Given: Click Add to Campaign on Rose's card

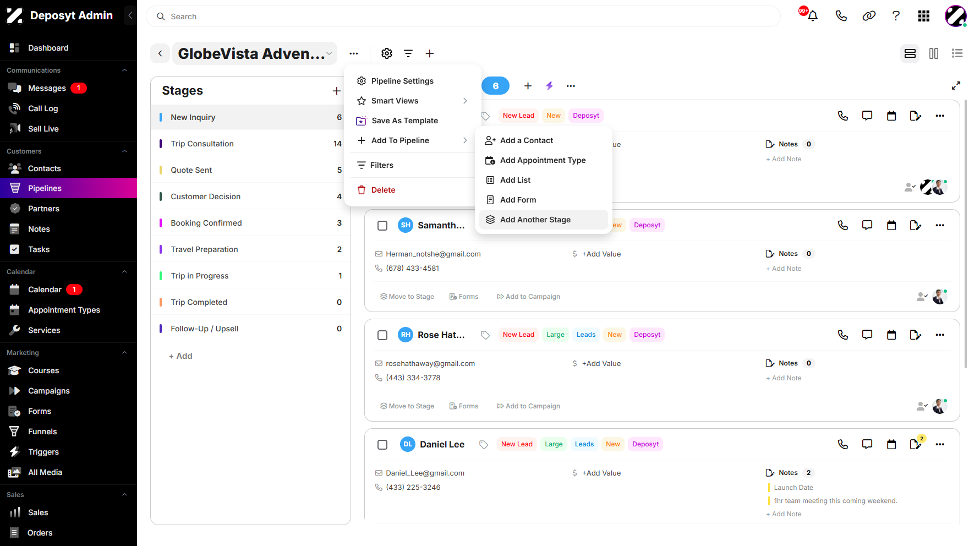Looking at the screenshot, I should click(x=528, y=406).
